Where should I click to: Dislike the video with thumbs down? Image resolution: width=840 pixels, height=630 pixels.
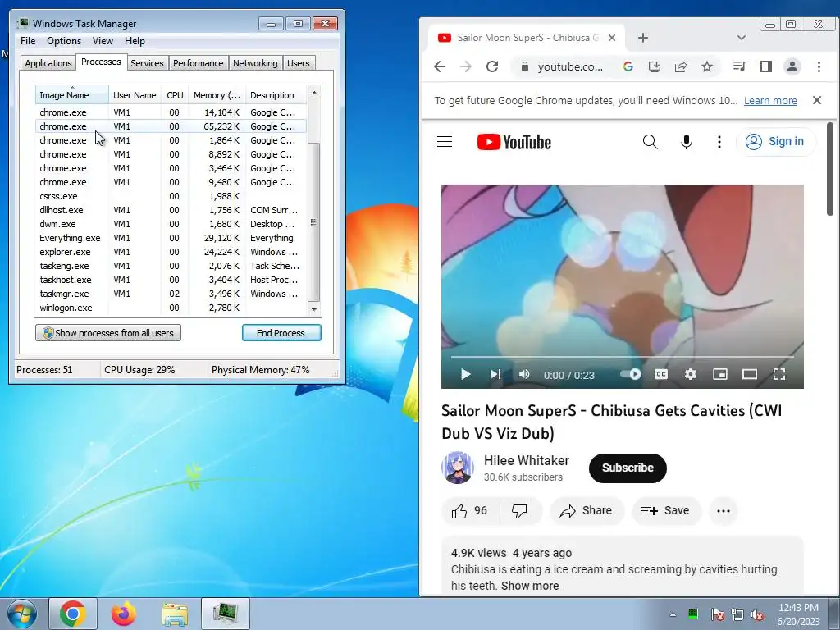519,510
